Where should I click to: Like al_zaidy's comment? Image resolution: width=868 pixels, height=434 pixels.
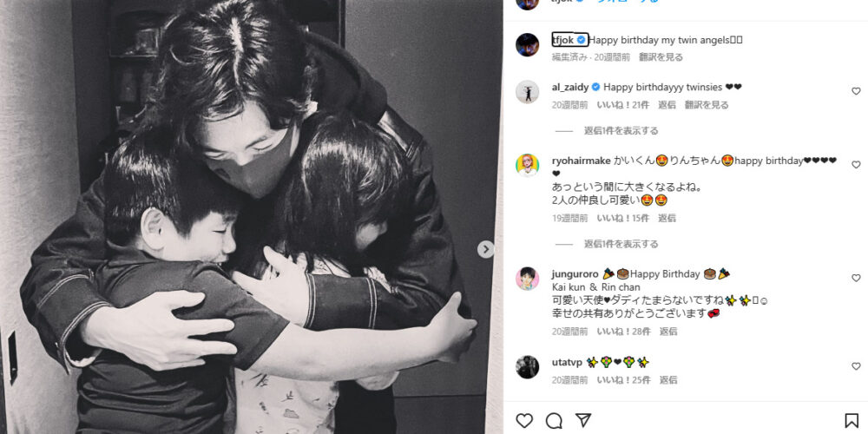click(x=856, y=91)
